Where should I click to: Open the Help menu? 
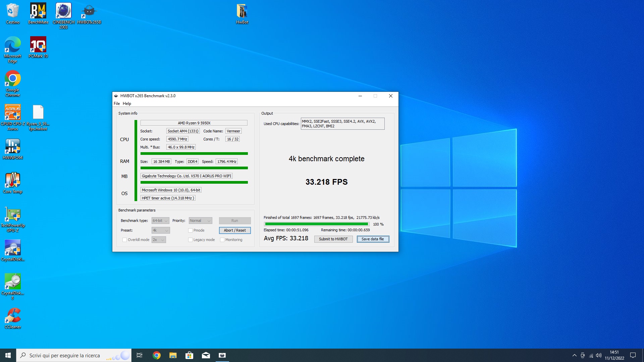127,104
